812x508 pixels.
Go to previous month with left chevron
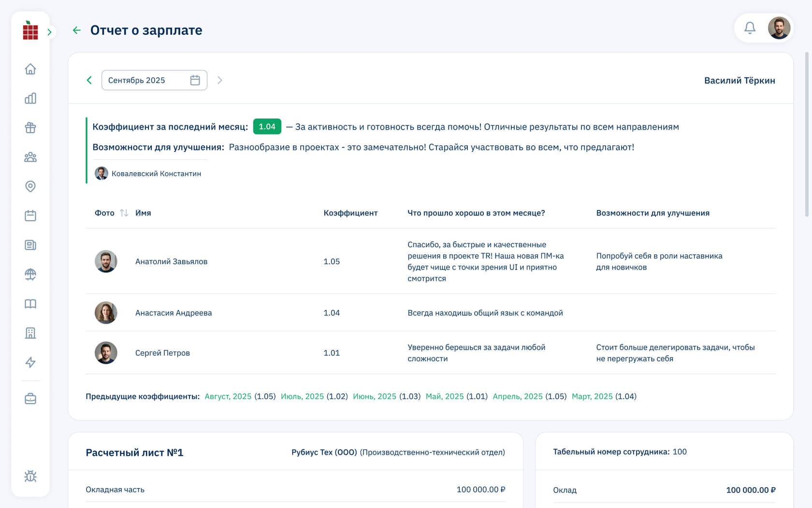pos(89,80)
